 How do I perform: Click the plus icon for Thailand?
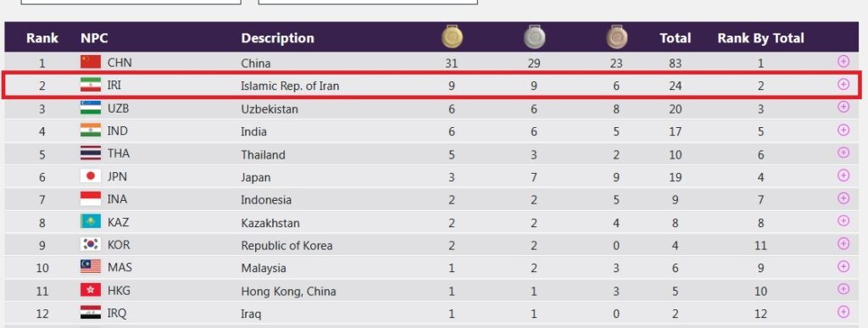point(843,152)
